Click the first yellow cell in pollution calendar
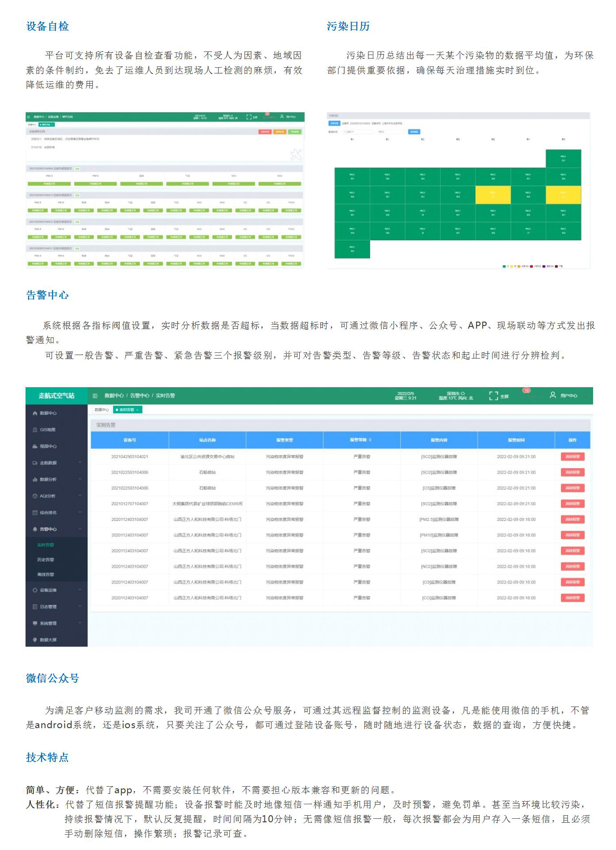Screen dimensions: 616x850 [x=493, y=195]
